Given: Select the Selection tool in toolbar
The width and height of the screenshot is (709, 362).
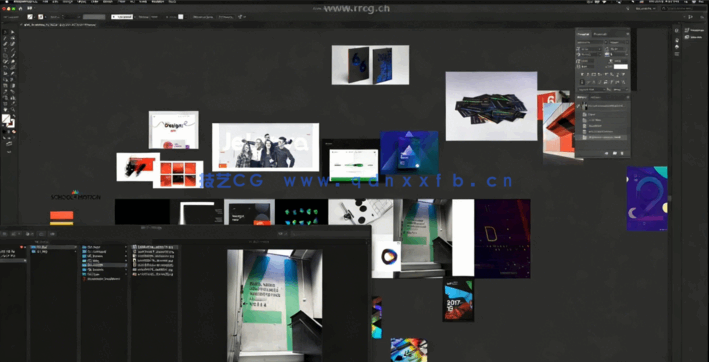Looking at the screenshot, I should coord(5,32).
